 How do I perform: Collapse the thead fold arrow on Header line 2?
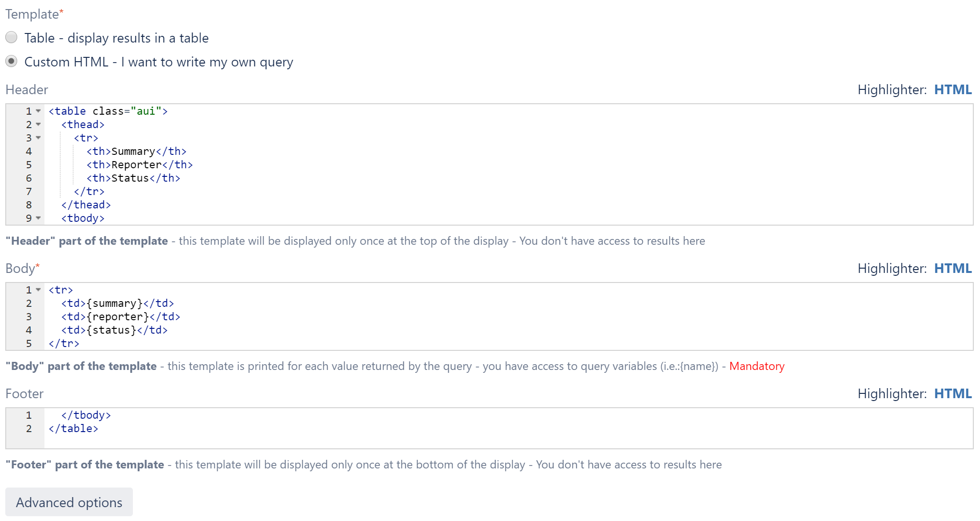point(38,124)
